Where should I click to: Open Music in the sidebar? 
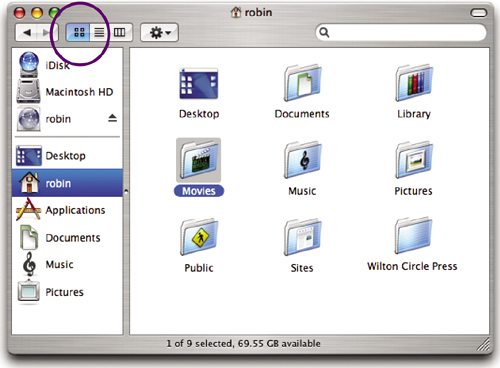67,265
